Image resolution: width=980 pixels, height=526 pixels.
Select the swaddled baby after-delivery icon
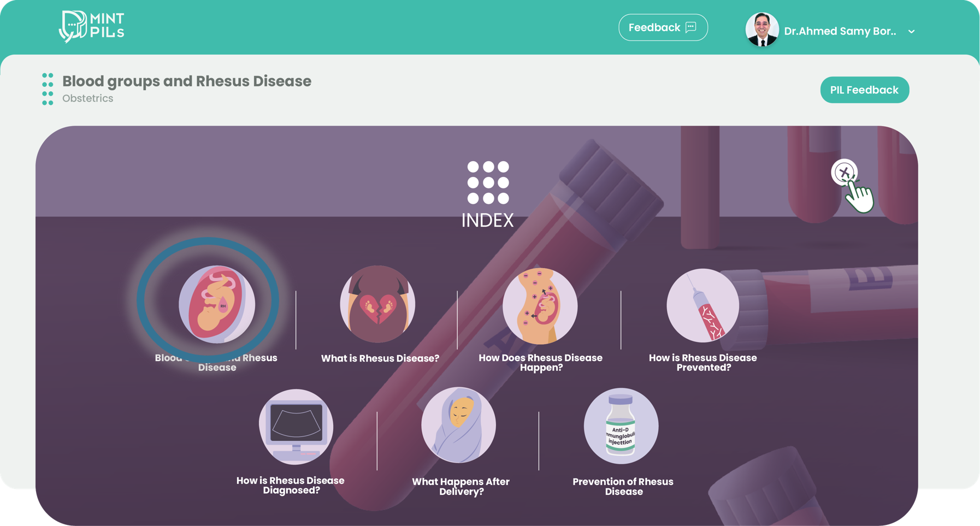[x=458, y=425]
